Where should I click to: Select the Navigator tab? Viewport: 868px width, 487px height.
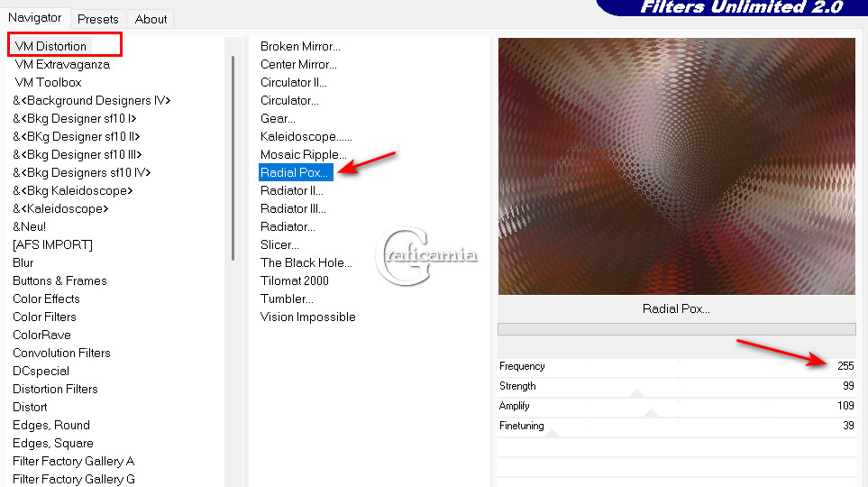point(35,18)
